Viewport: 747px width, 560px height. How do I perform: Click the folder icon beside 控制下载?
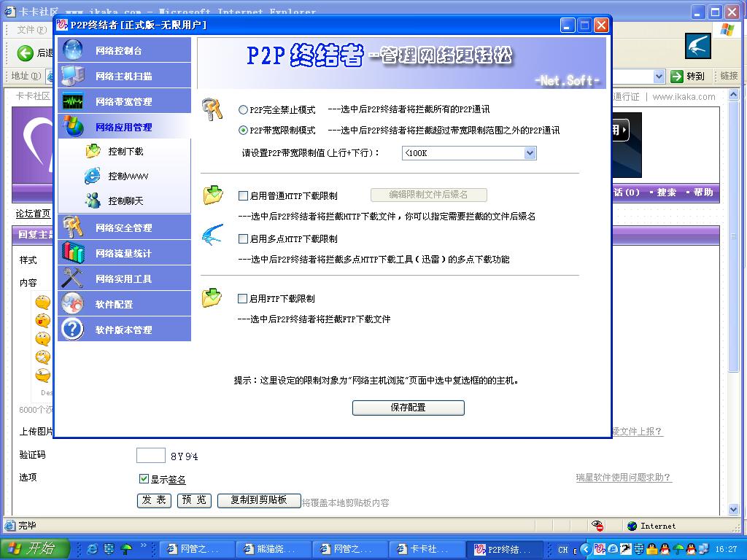tap(93, 151)
